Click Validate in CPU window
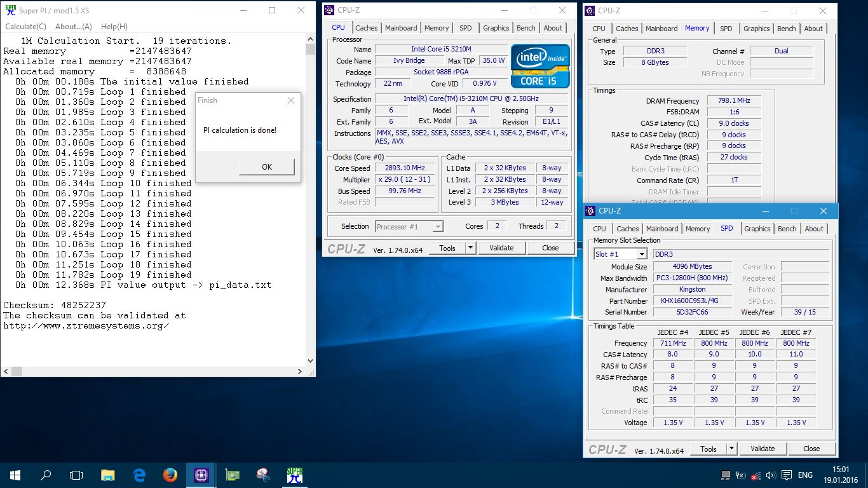 (501, 248)
